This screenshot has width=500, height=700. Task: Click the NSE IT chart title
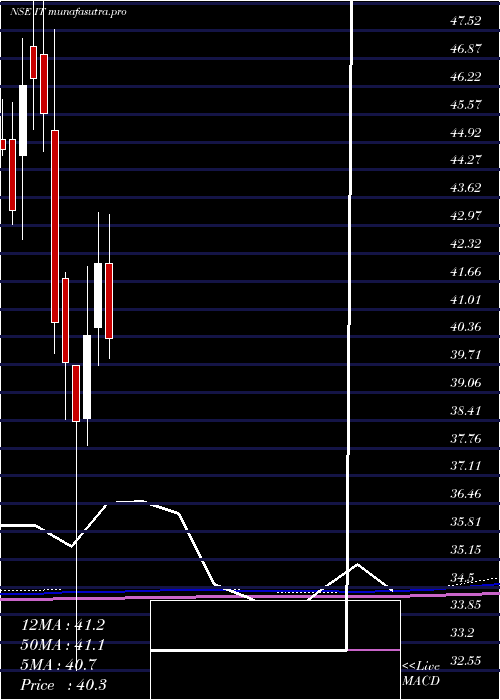coord(68,12)
